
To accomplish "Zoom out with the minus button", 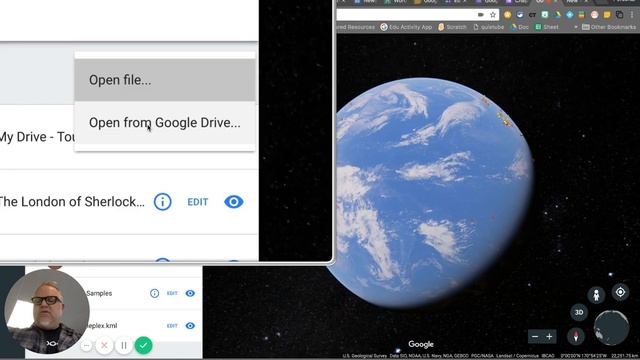I will [x=535, y=336].
